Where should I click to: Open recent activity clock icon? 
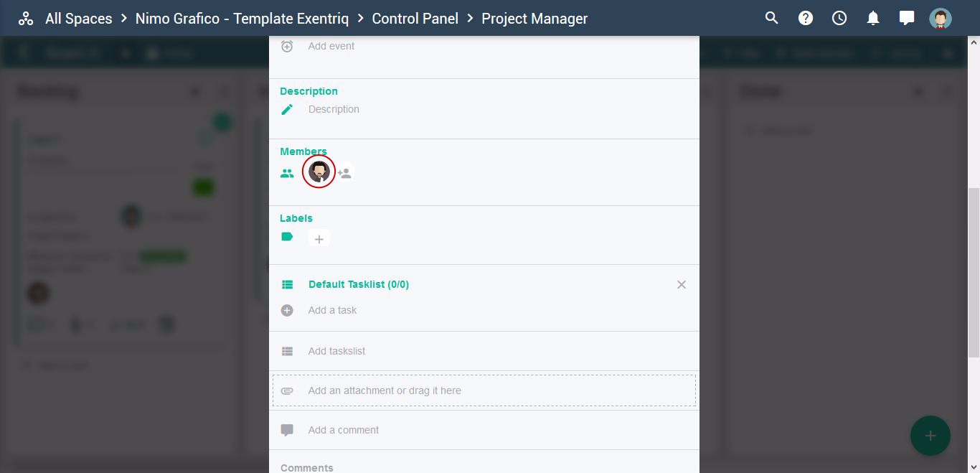(839, 18)
